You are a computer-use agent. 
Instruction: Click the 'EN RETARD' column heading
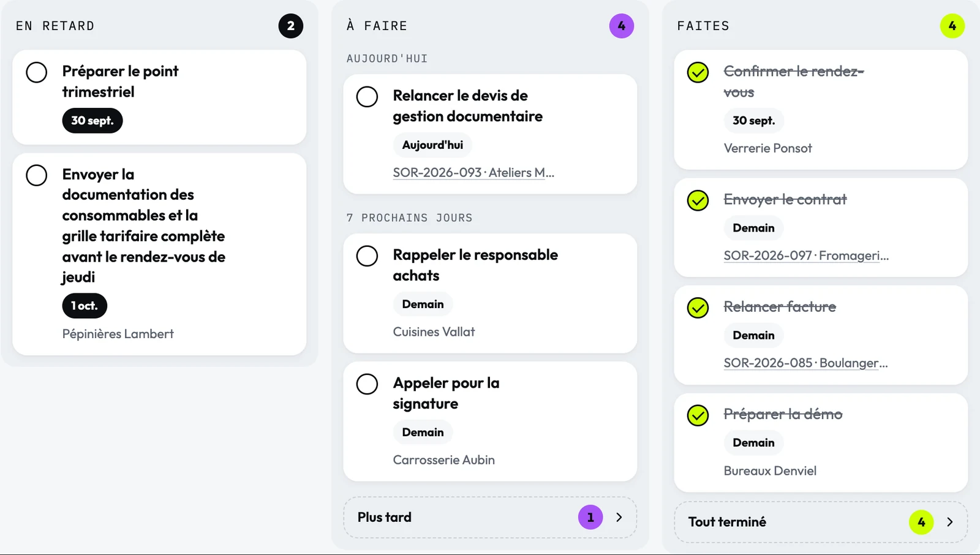click(x=55, y=26)
